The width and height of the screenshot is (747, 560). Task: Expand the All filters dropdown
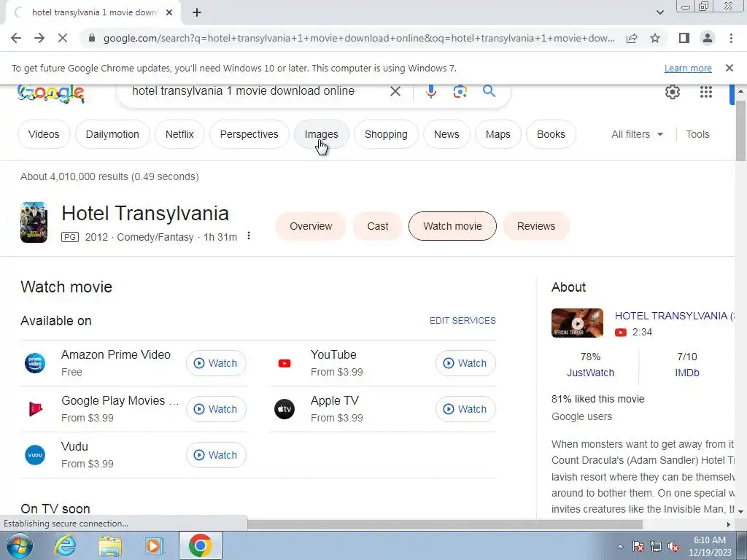point(637,134)
